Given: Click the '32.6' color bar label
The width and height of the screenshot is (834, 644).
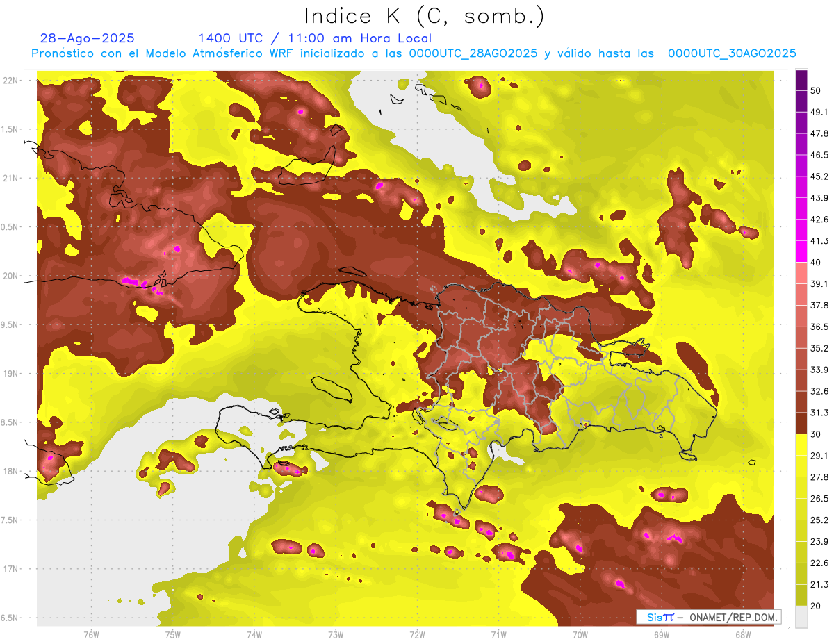Looking at the screenshot, I should (x=819, y=391).
